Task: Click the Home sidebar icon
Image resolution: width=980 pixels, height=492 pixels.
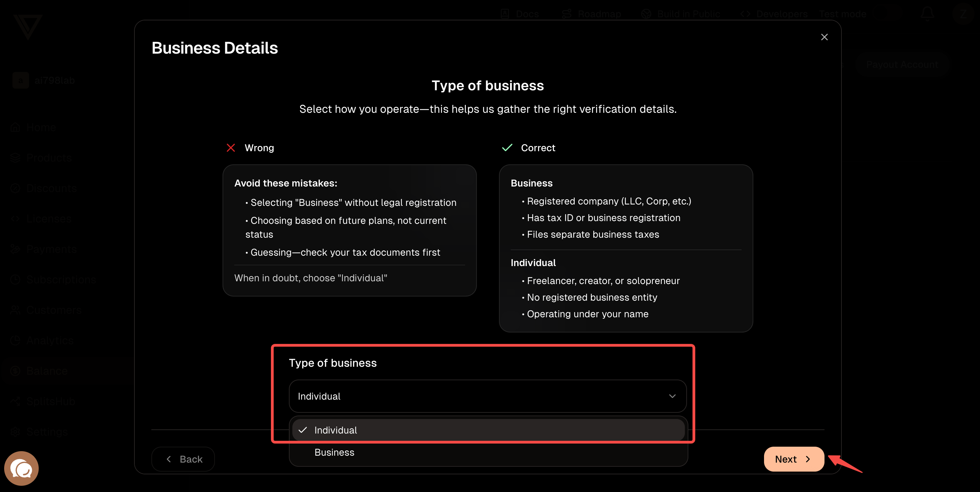Action: 15,127
